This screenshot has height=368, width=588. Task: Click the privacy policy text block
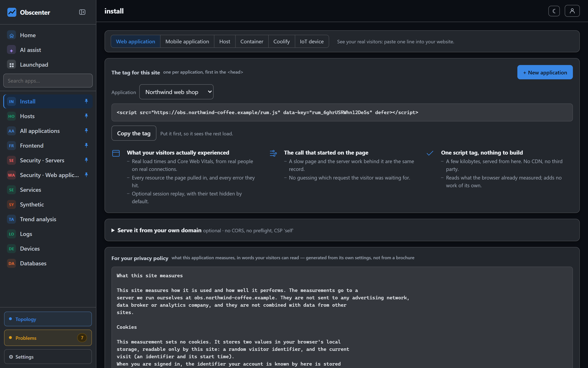click(x=342, y=317)
